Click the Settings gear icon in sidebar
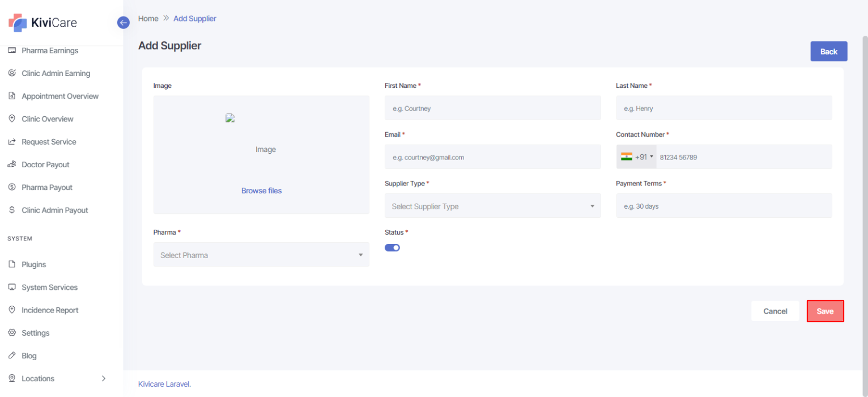The width and height of the screenshot is (868, 397). [x=12, y=333]
